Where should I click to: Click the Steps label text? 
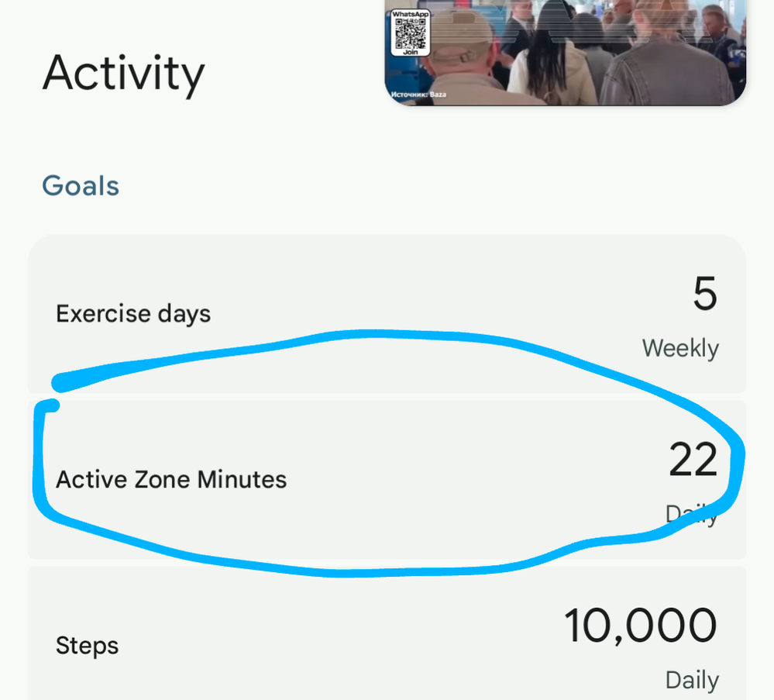click(x=87, y=646)
